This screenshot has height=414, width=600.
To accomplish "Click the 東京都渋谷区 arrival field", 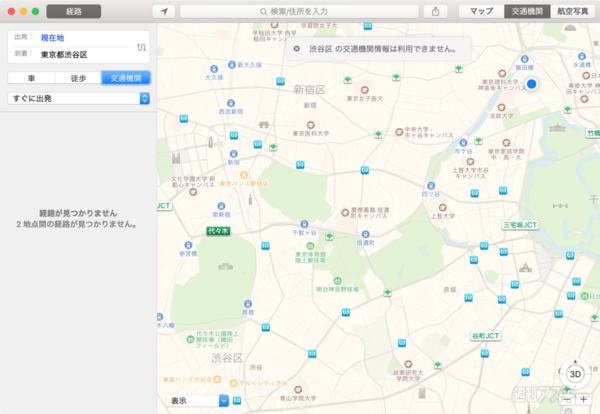I will pos(64,55).
